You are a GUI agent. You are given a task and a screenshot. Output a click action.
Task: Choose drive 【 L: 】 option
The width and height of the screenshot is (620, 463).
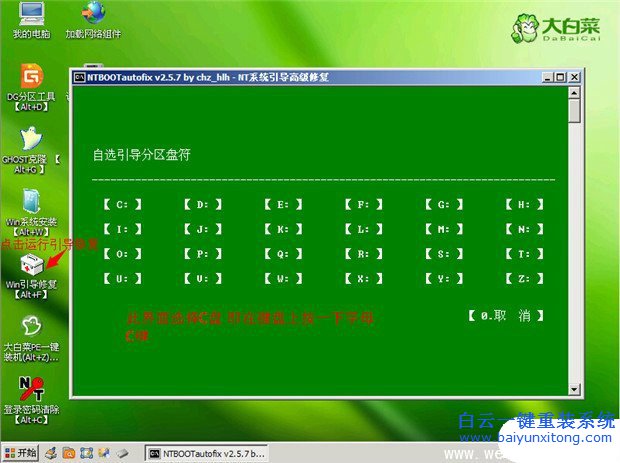tap(363, 229)
